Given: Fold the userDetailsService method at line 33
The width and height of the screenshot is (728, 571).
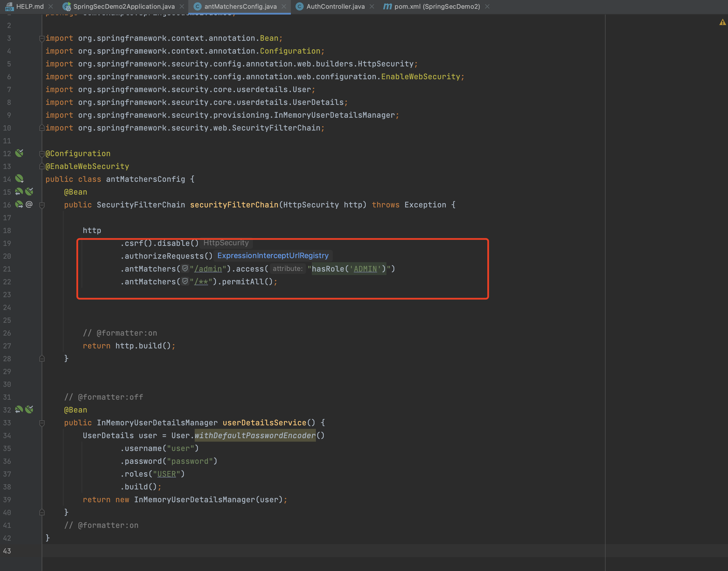Looking at the screenshot, I should coord(42,423).
